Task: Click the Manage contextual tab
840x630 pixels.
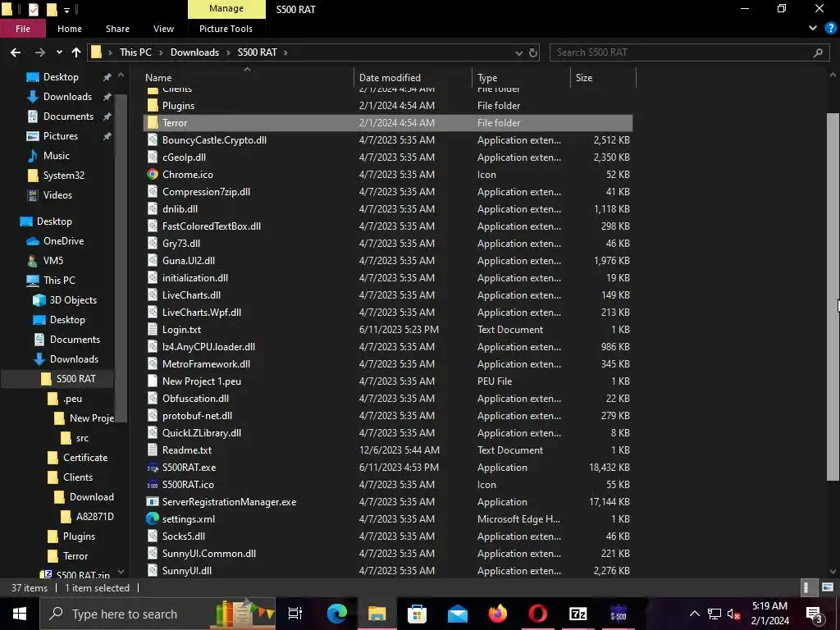Action: pyautogui.click(x=226, y=8)
